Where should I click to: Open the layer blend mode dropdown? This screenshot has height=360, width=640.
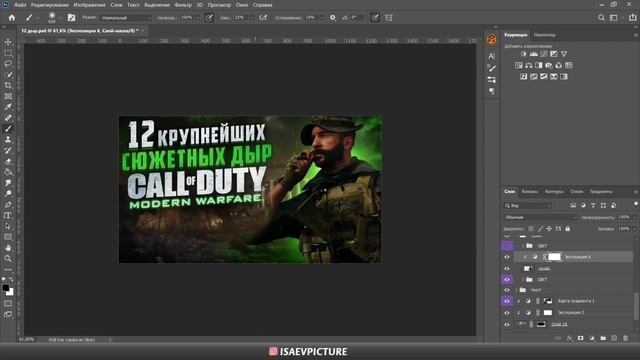[x=540, y=218]
